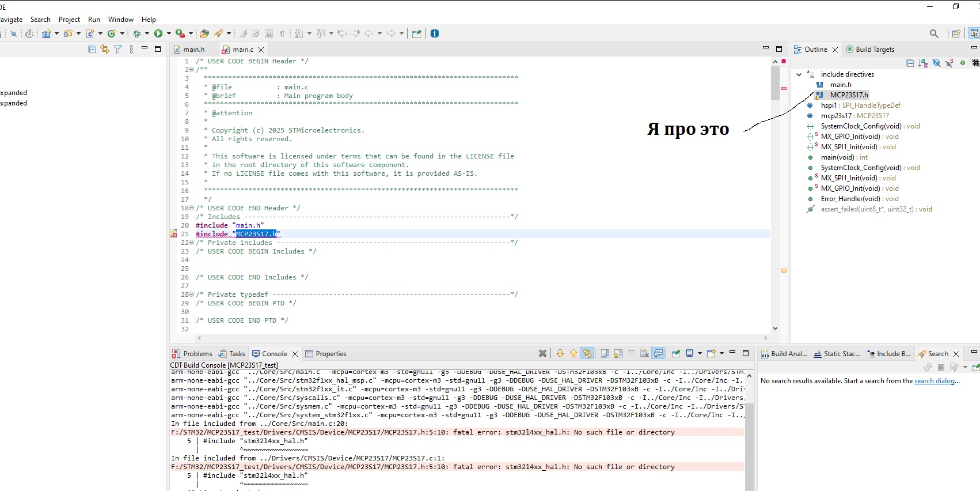The width and height of the screenshot is (980, 491).
Task: Click the toolbar magnifier search icon
Action: [x=934, y=33]
